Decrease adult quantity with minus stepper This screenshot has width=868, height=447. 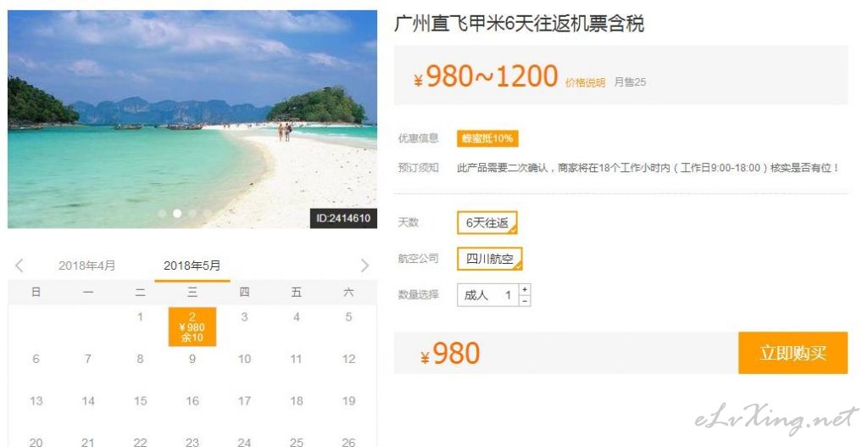[x=525, y=301]
